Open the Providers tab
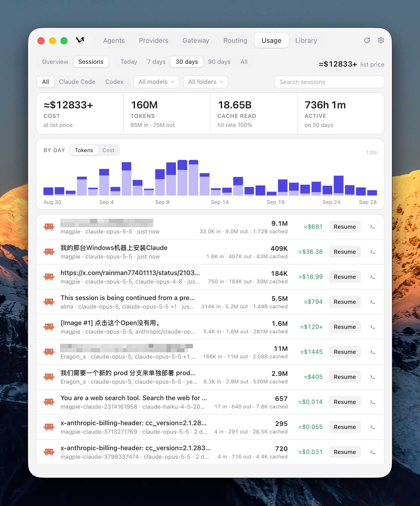 pos(153,41)
